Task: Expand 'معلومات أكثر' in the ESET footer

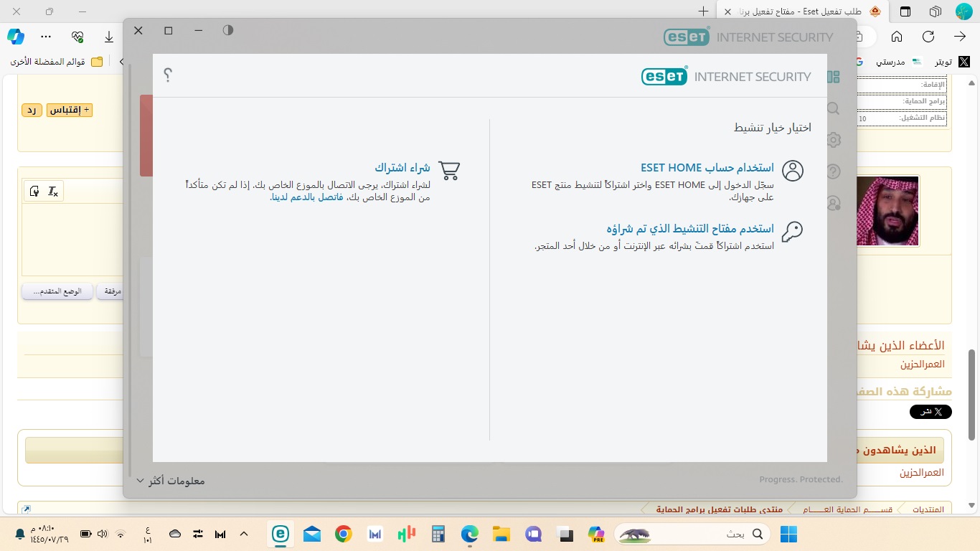Action: coord(171,481)
